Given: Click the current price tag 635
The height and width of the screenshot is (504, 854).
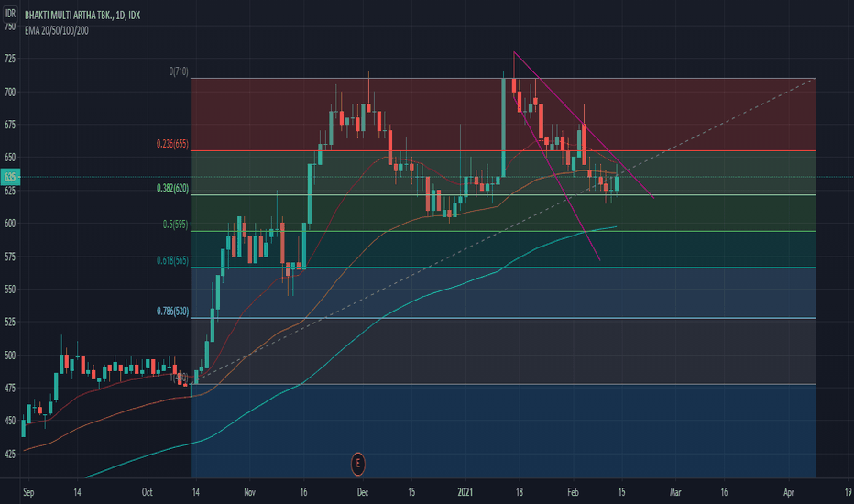Looking at the screenshot, I should tap(10, 177).
